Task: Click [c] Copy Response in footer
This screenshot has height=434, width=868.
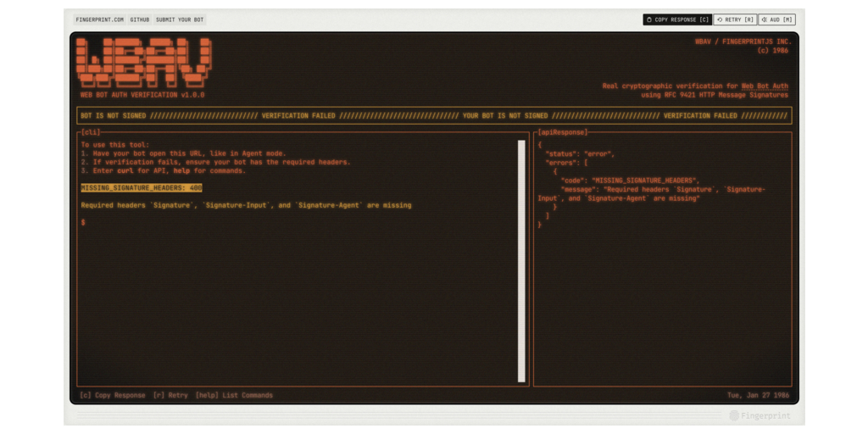Action: (112, 396)
